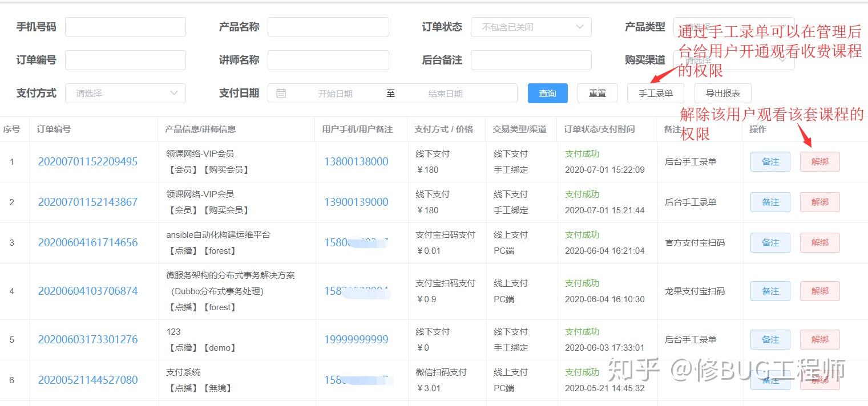Open 备注 for order 20200701152143867
The width and height of the screenshot is (868, 406).
(770, 202)
